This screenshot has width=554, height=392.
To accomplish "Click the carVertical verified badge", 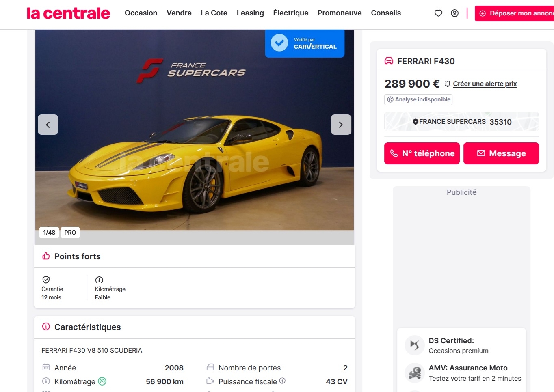I will pos(305,43).
